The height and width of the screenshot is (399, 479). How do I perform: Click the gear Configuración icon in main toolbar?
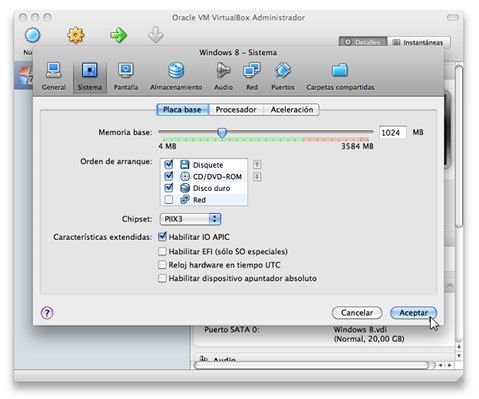[76, 35]
